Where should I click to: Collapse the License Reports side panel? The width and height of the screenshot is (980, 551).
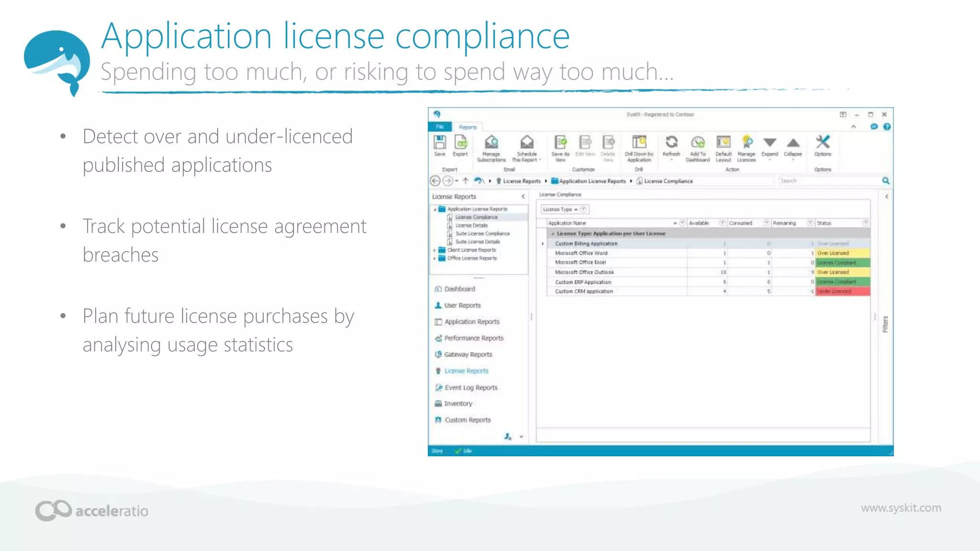pyautogui.click(x=523, y=197)
